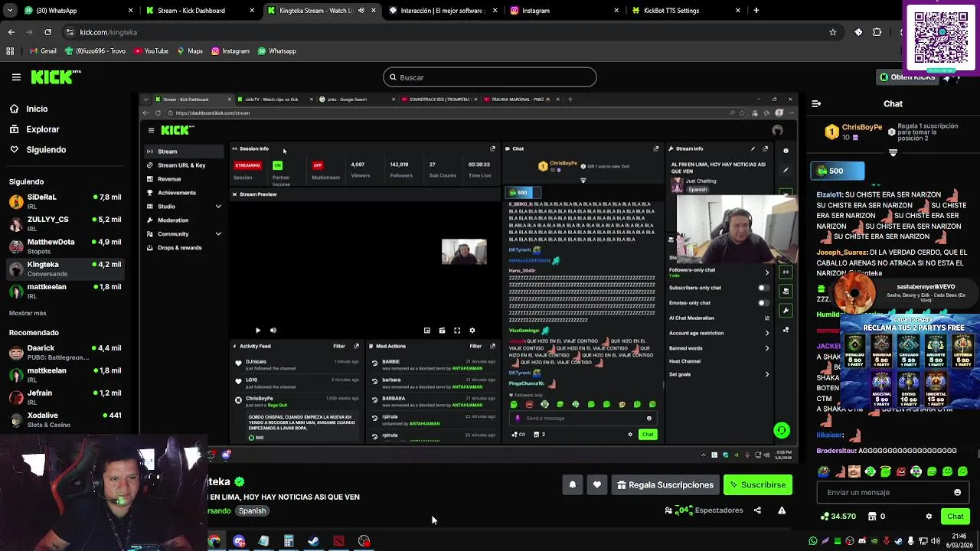Open MatthewDota channel in sidebar
This screenshot has height=551, width=980.
65,246
